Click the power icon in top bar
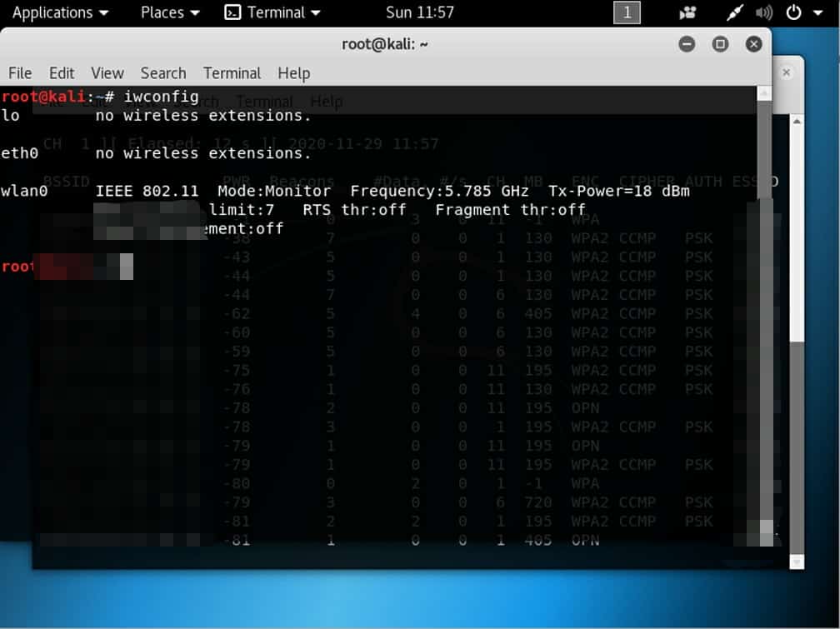The width and height of the screenshot is (840, 629). (x=793, y=12)
